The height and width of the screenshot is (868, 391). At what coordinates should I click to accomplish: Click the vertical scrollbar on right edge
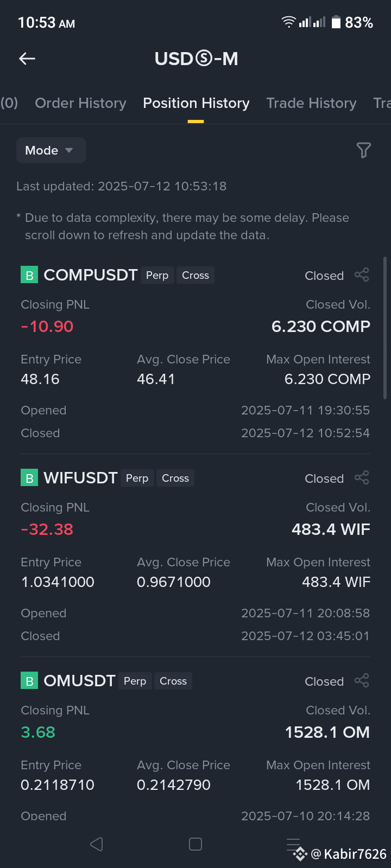pos(385,328)
